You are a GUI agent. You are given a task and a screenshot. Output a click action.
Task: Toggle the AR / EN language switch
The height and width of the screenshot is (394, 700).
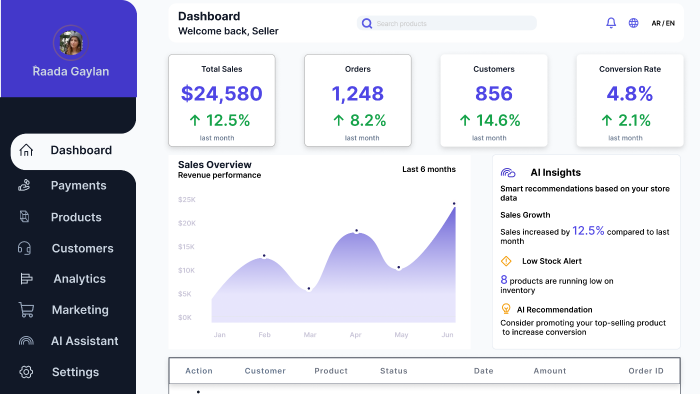663,23
